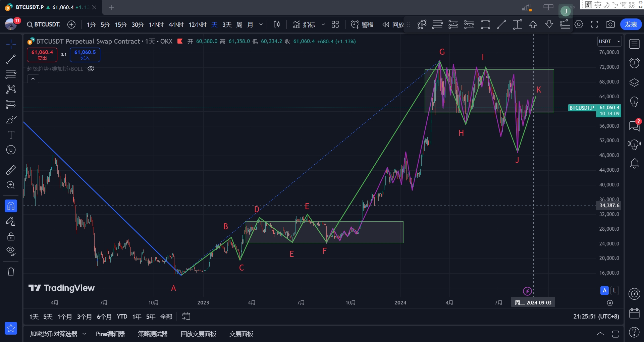The height and width of the screenshot is (342, 644).
Task: Click the red 卖出 sell price button
Action: (x=42, y=55)
